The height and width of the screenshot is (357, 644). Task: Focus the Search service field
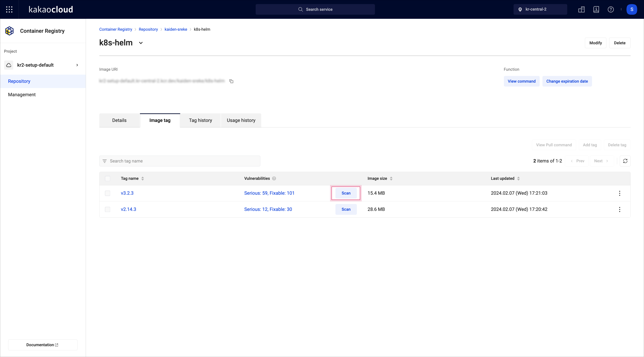tap(315, 9)
